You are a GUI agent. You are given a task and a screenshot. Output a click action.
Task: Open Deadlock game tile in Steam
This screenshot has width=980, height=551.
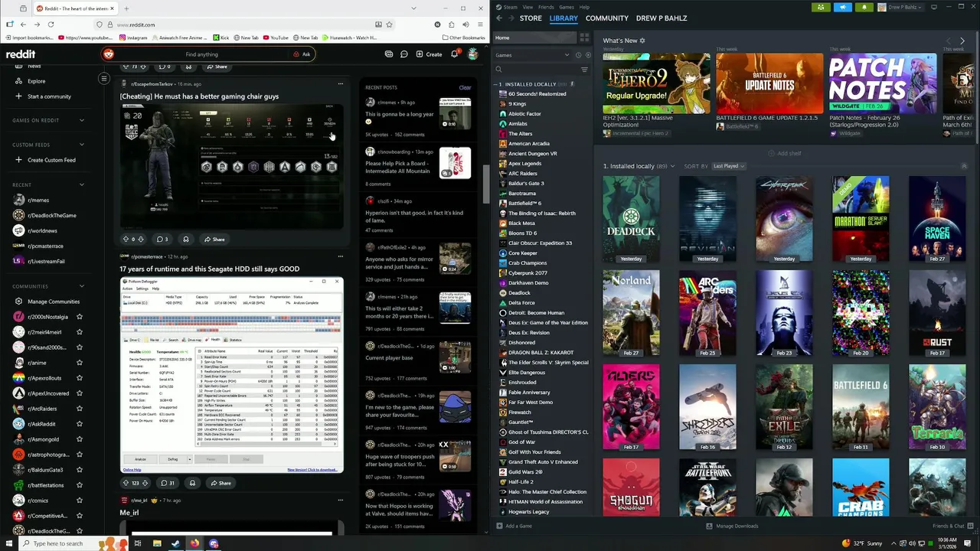[631, 220]
